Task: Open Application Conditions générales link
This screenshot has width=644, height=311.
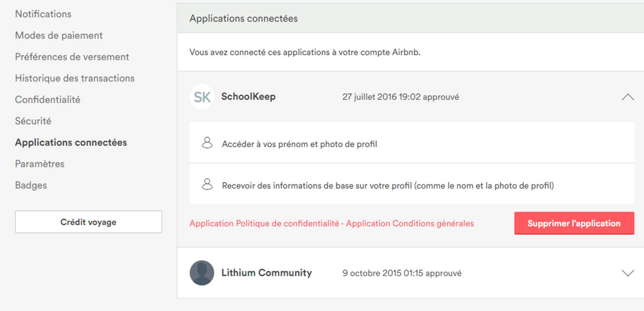Action: click(409, 224)
